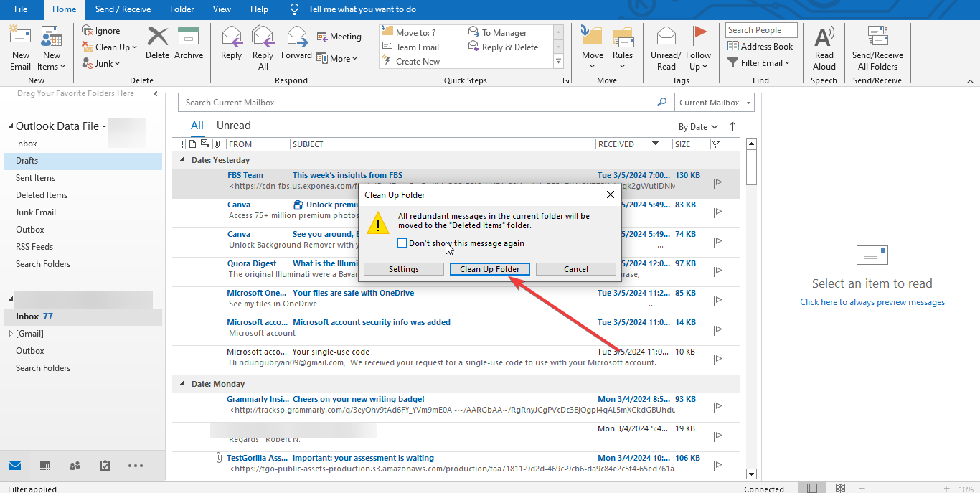Check "Don't show this message again"

tap(402, 243)
